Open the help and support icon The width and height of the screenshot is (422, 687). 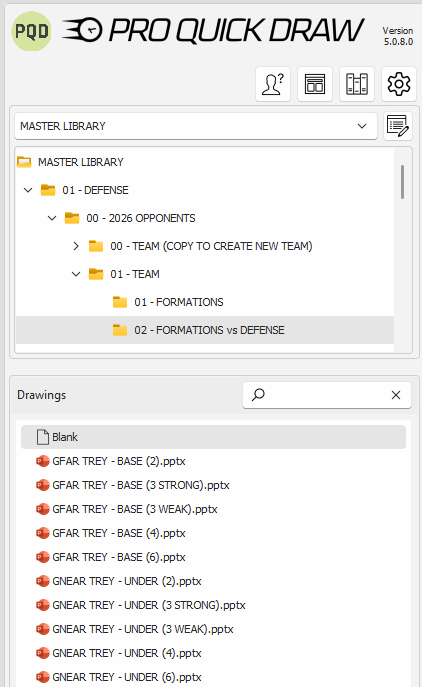pyautogui.click(x=273, y=84)
